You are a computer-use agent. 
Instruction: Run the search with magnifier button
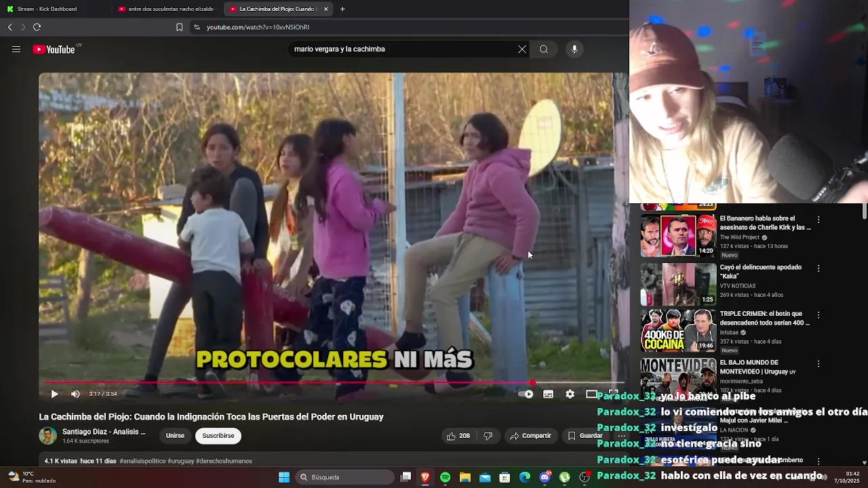click(544, 49)
